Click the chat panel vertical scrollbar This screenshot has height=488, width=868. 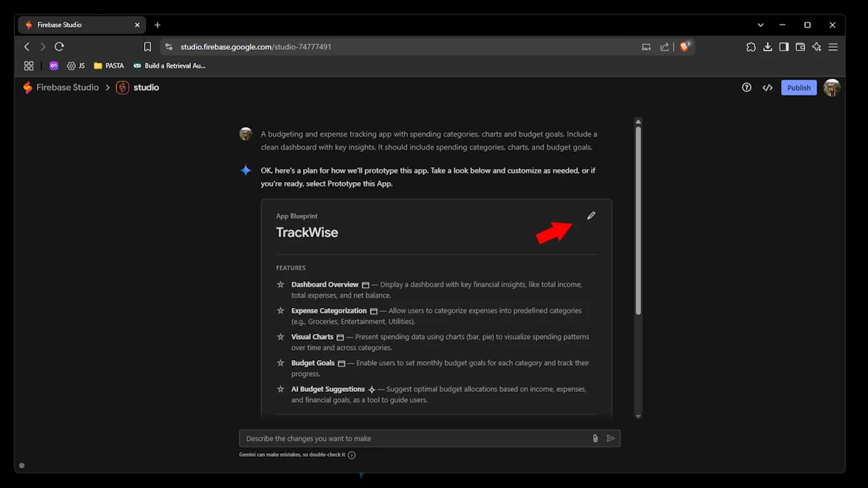638,221
